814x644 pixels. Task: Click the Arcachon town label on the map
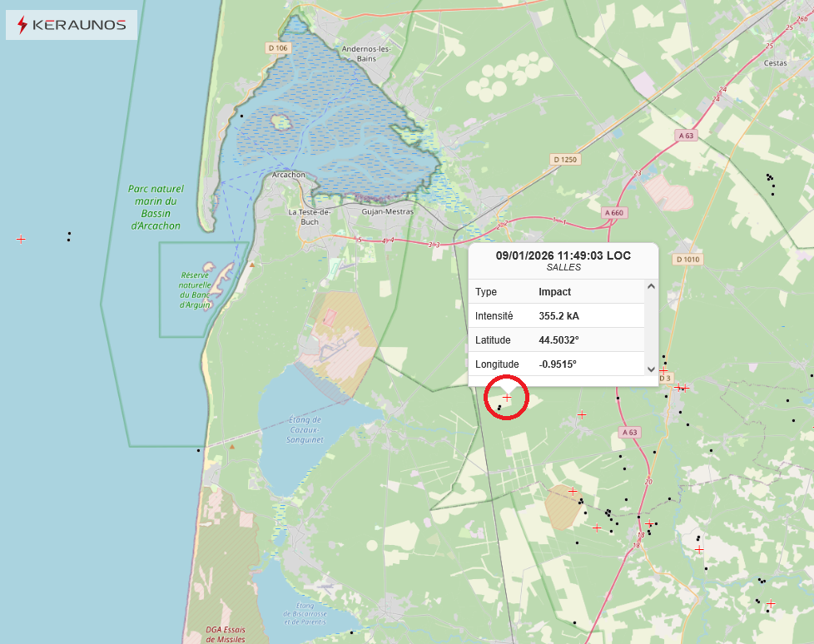coord(288,175)
